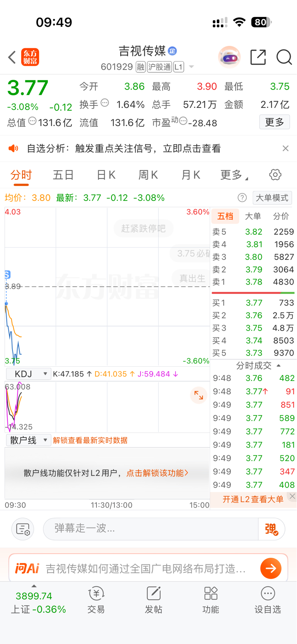
Task: Open the KDJ indicator dropdown
Action: 29,374
